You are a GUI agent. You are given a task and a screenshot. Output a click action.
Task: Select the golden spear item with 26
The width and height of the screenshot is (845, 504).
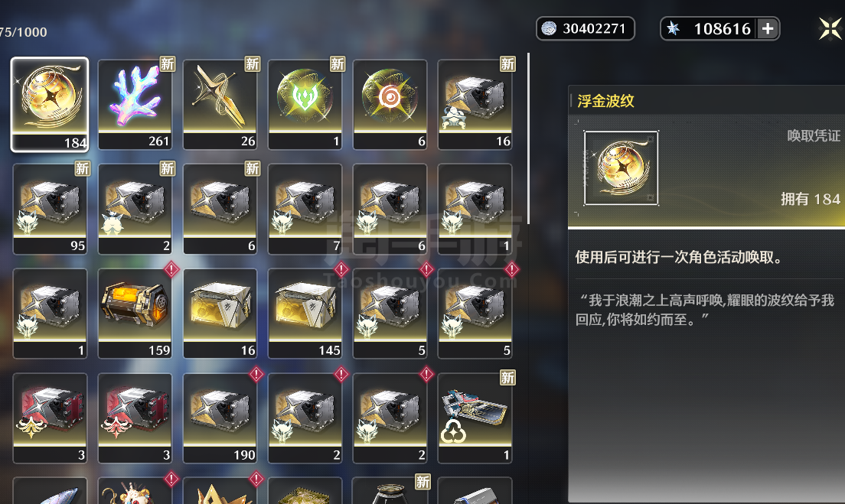click(220, 105)
